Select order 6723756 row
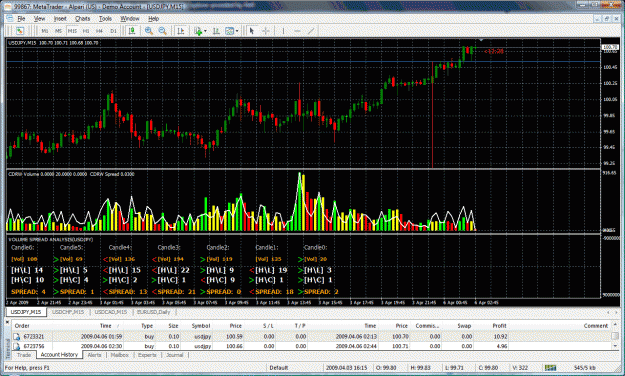The image size is (625, 376). pos(311,346)
